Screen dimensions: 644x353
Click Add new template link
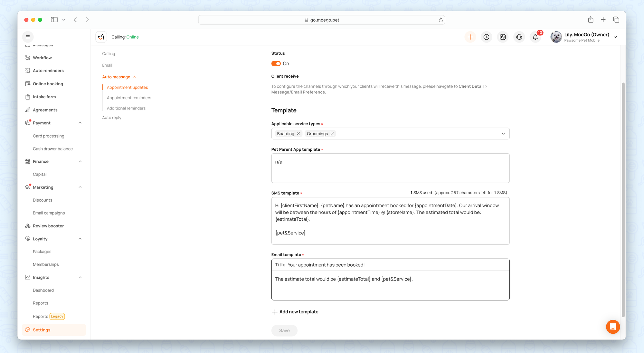tap(298, 312)
